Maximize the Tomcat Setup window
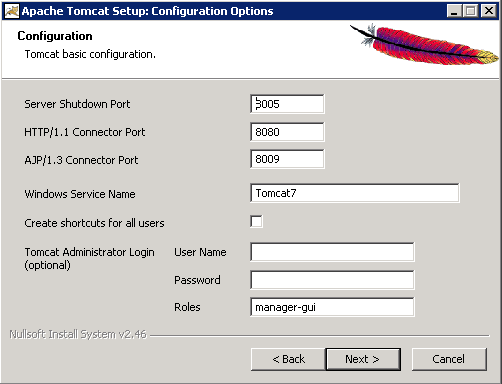 (470, 11)
